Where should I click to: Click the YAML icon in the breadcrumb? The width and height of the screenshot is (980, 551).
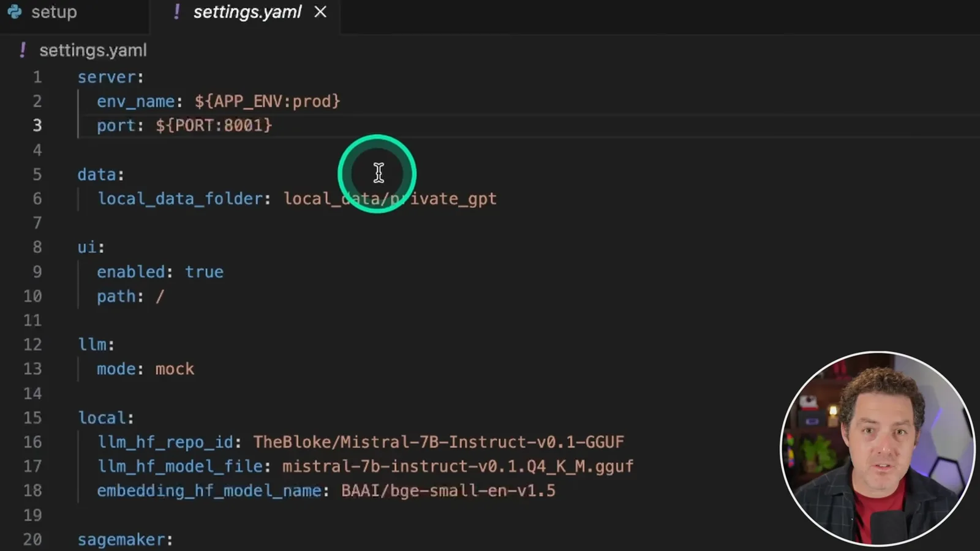click(x=23, y=50)
